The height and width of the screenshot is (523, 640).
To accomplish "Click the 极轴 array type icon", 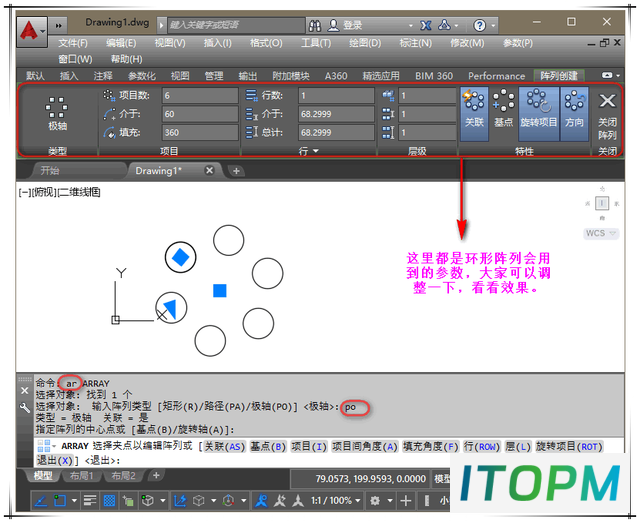I will (x=57, y=114).
